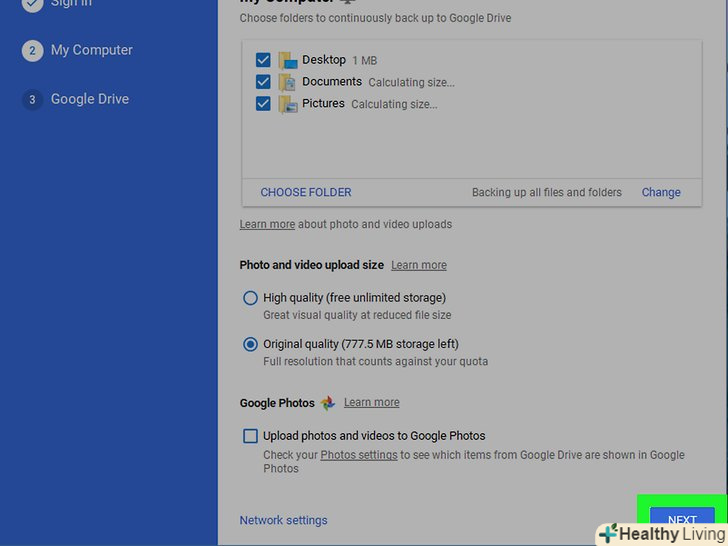Open Learn more about photo and video uploads
The width and height of the screenshot is (728, 546).
[267, 224]
